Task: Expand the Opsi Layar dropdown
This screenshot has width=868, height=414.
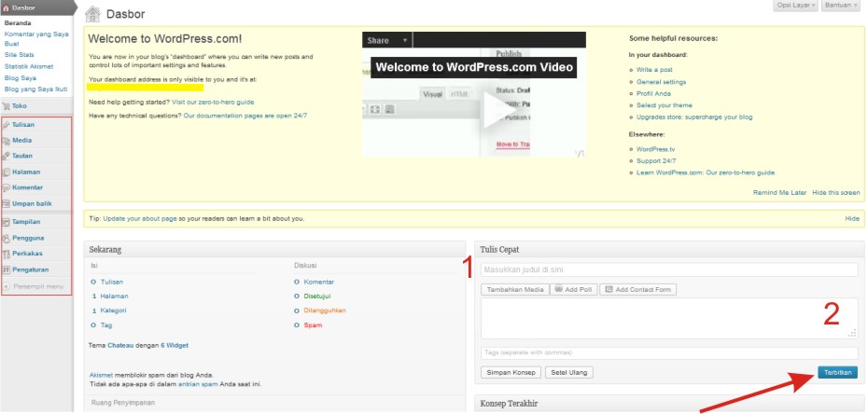Action: point(796,5)
